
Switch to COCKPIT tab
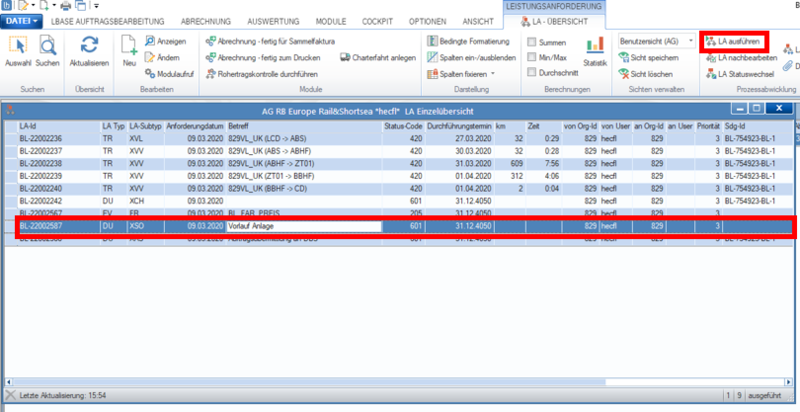click(378, 21)
